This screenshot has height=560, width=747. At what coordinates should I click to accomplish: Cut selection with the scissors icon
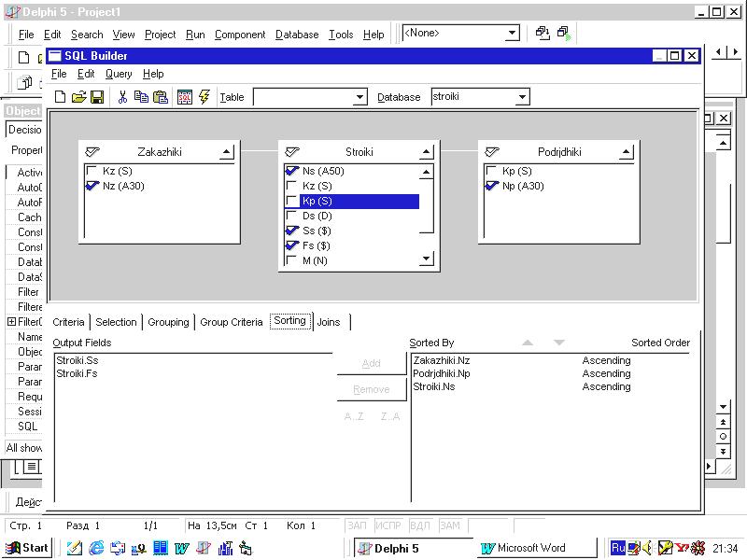(x=122, y=97)
